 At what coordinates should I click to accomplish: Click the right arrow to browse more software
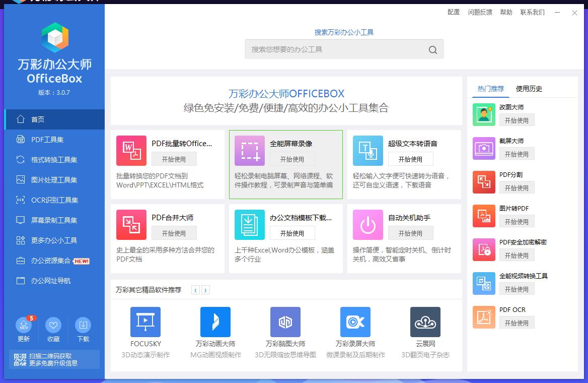(x=204, y=290)
